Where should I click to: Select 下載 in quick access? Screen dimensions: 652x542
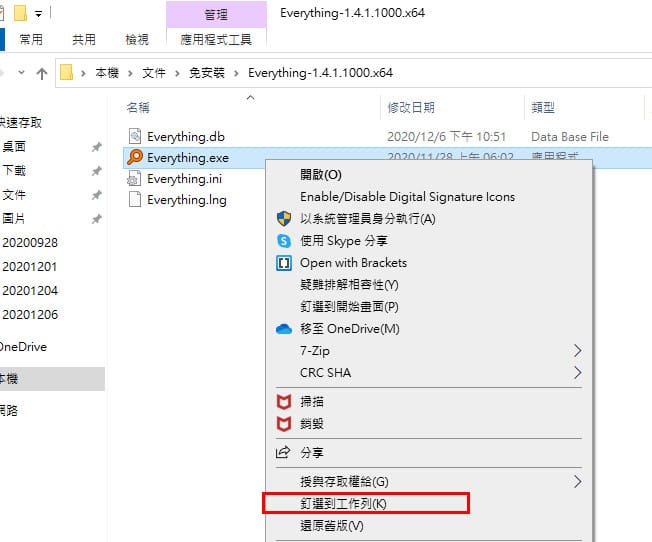14,171
